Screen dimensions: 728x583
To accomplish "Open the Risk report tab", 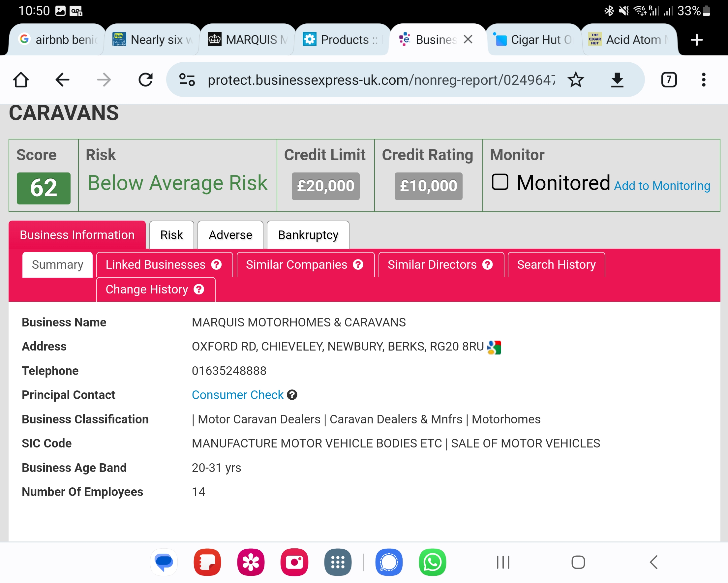I will (171, 235).
